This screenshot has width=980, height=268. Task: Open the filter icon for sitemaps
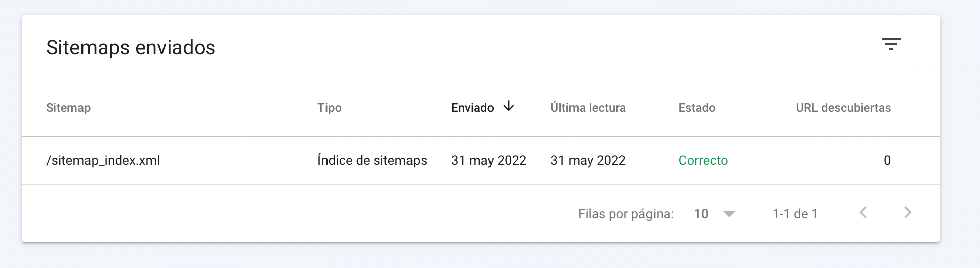[891, 44]
